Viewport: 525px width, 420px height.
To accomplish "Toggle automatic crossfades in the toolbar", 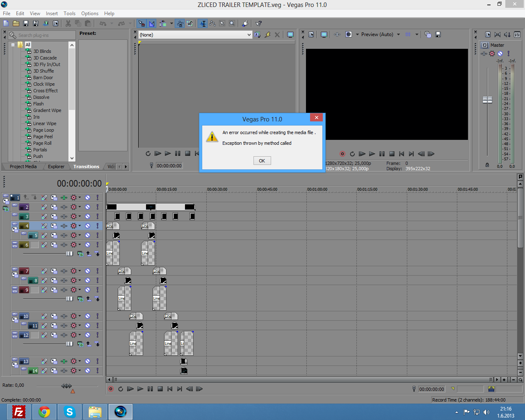I will pyautogui.click(x=152, y=23).
